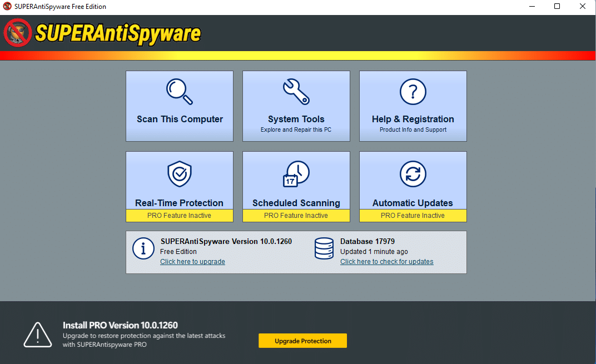Click the title bar app icon
This screenshot has height=364, width=596.
(x=7, y=7)
